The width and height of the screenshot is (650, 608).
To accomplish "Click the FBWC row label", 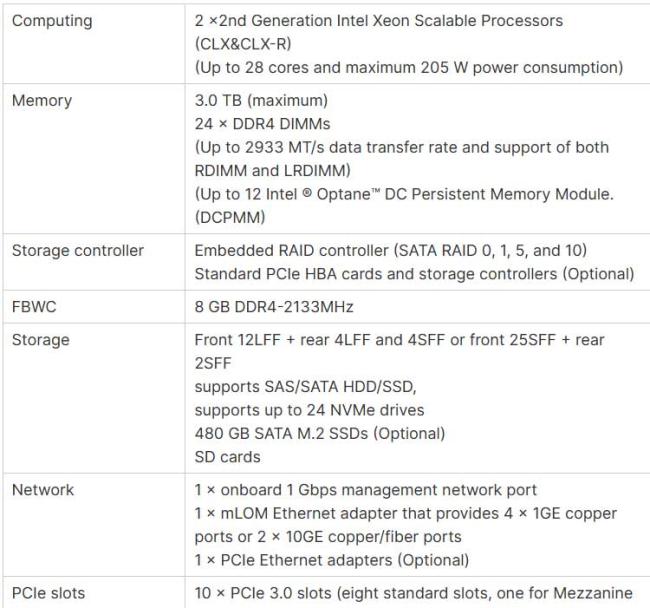I will pyautogui.click(x=34, y=308).
